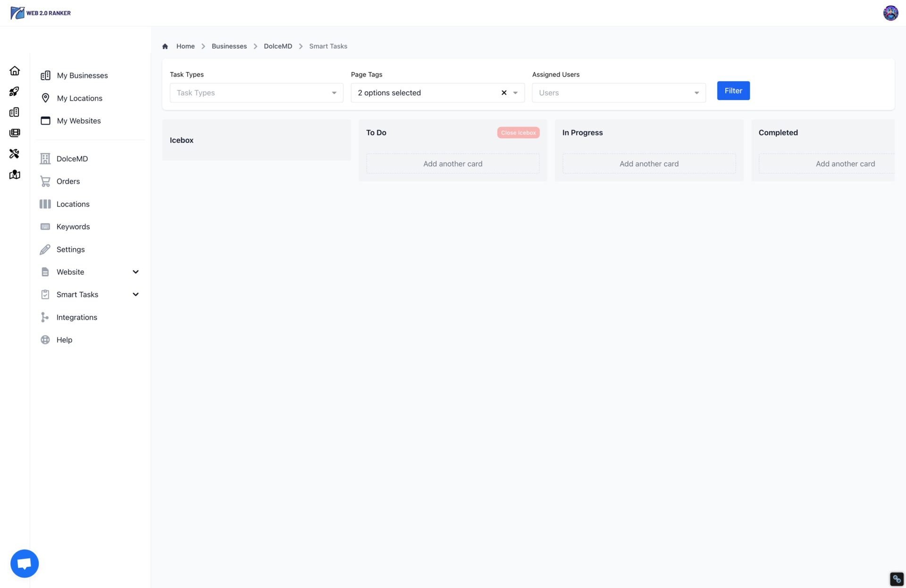The image size is (906, 588).
Task: Open the Assigned Users dropdown
Action: point(619,92)
